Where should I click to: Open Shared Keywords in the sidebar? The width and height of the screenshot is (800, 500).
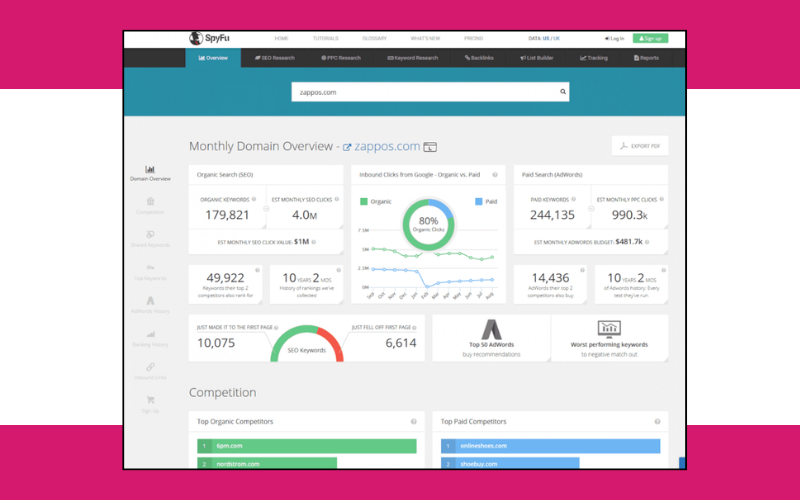coord(150,239)
